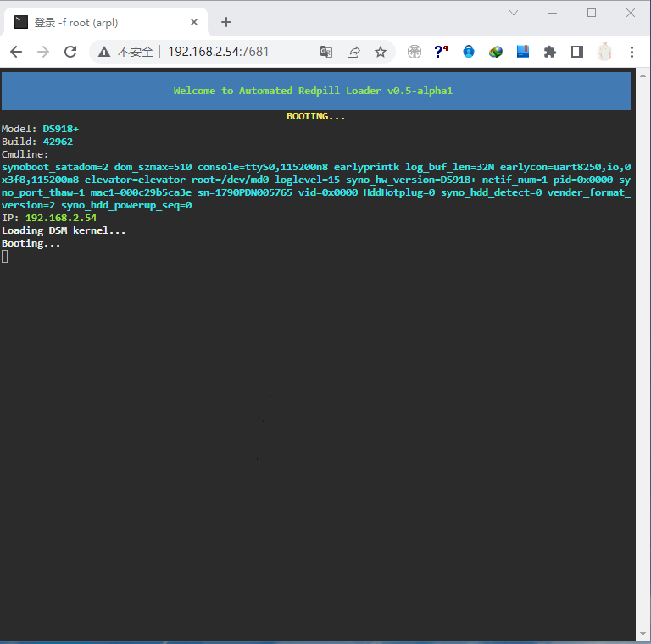Open a new browser tab
651x644 pixels.
tap(226, 22)
